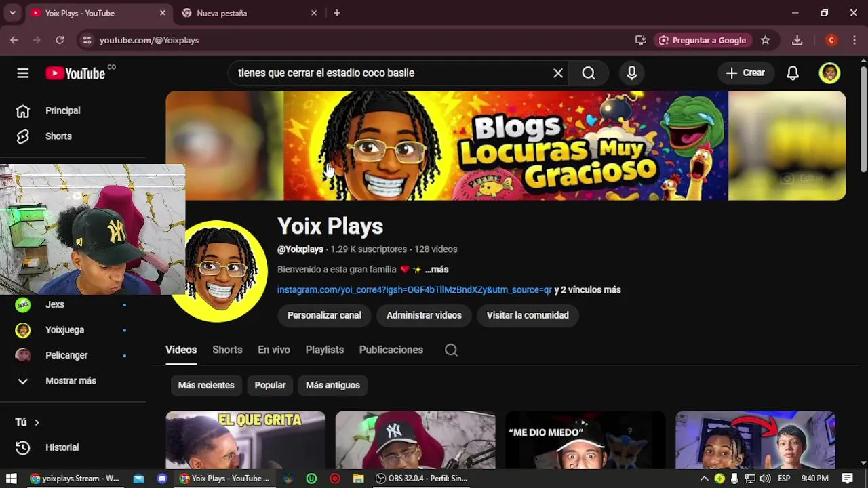Open ME DIO MIEDO video thumbnail

585,440
